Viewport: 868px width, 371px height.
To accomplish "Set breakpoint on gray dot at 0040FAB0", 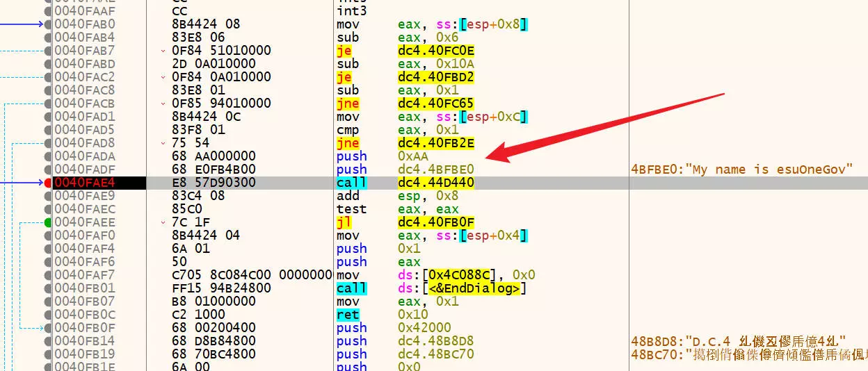I will click(47, 24).
